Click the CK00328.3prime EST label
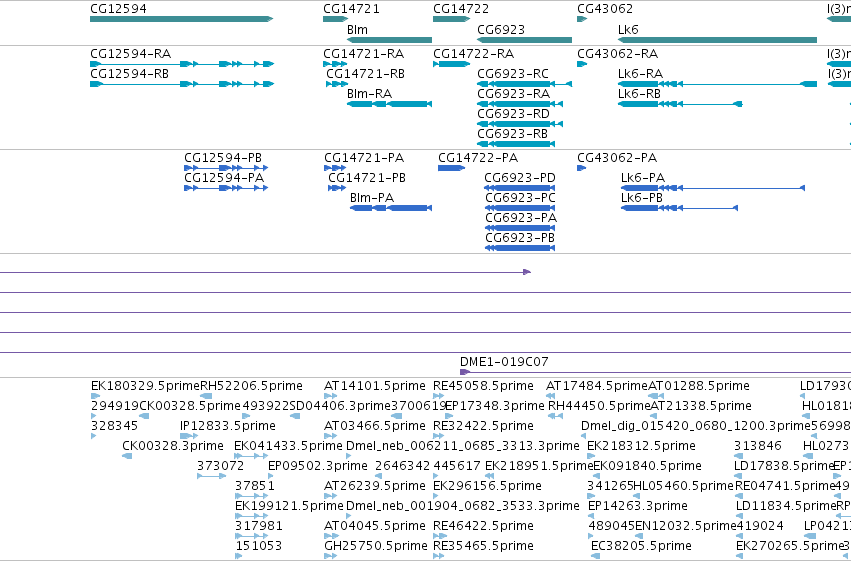 [x=173, y=446]
